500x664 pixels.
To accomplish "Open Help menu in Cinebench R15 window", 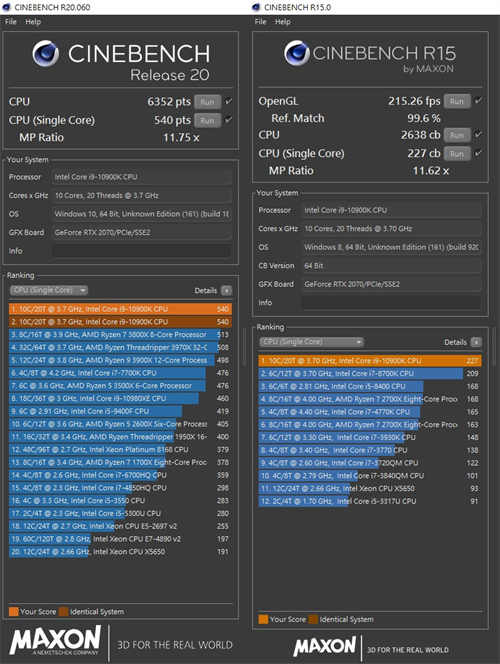I will point(283,22).
